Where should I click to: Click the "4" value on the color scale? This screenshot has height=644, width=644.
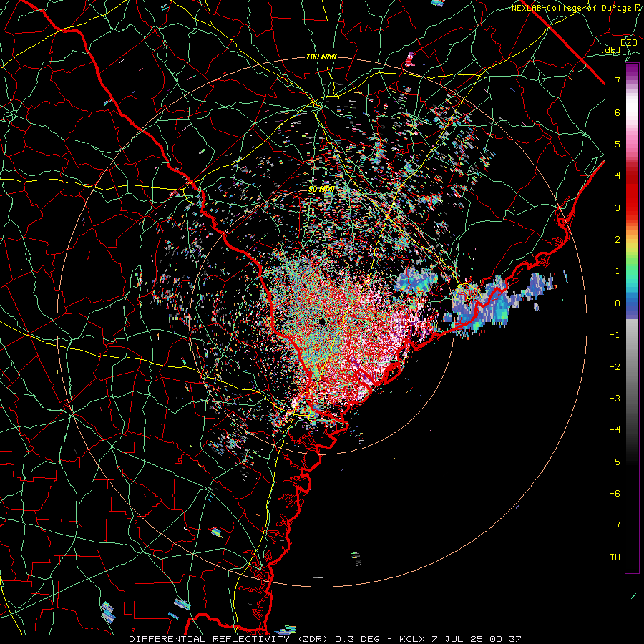click(x=618, y=176)
